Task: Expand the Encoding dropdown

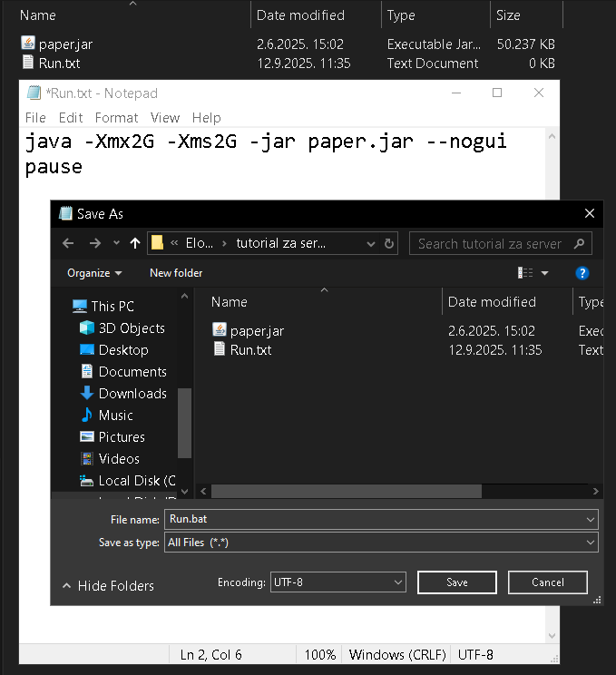Action: 337,582
